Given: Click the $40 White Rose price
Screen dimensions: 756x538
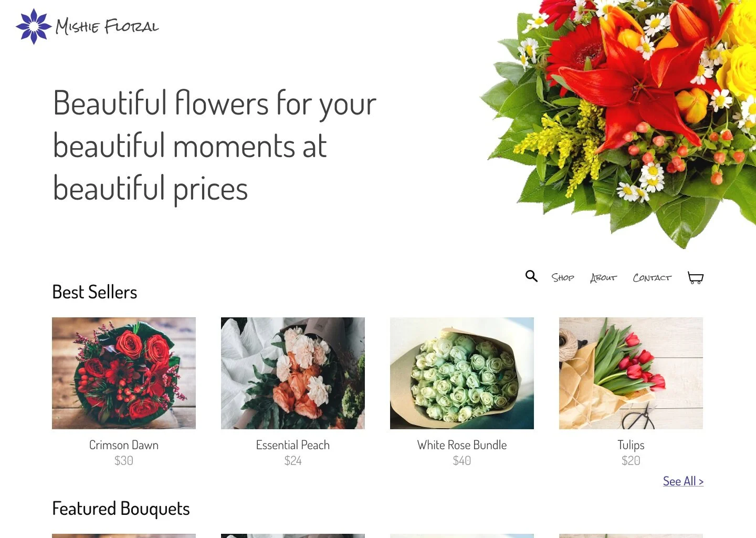Looking at the screenshot, I should (x=462, y=461).
